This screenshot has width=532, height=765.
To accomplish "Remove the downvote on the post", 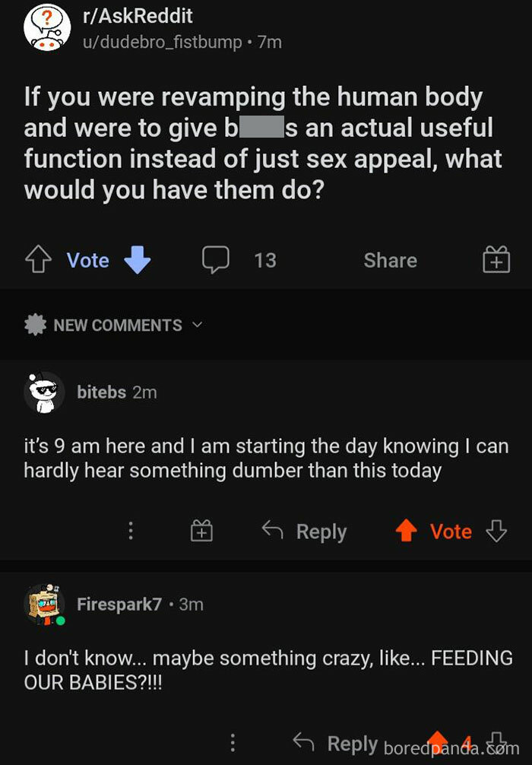I will point(136,260).
